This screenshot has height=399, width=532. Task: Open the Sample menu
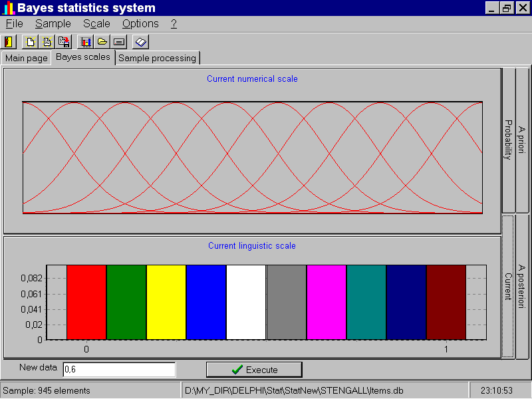point(53,24)
